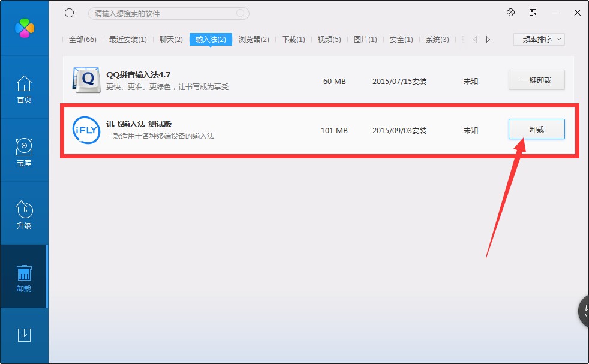Click the colorful app logo in sidebar
Screen dimensions: 589x364
click(25, 28)
